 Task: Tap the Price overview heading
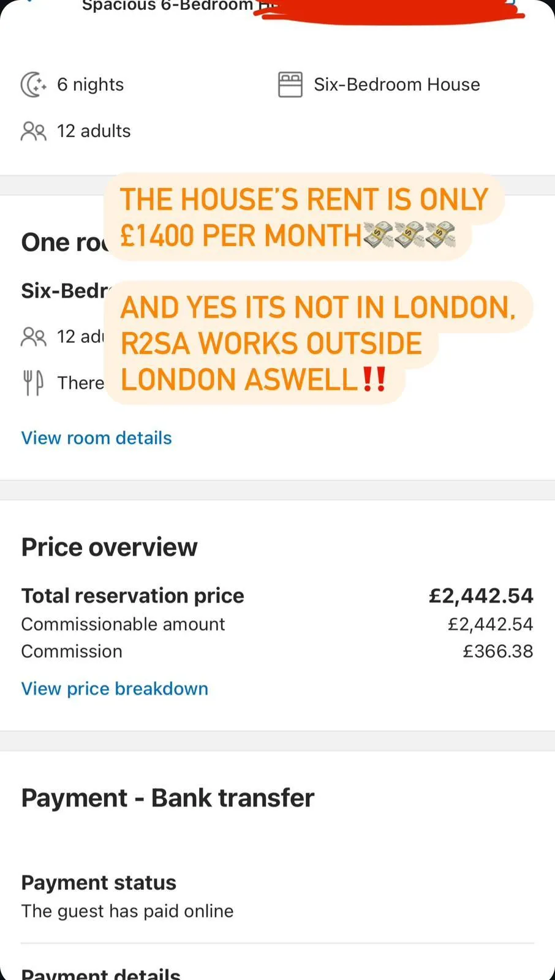tap(109, 547)
